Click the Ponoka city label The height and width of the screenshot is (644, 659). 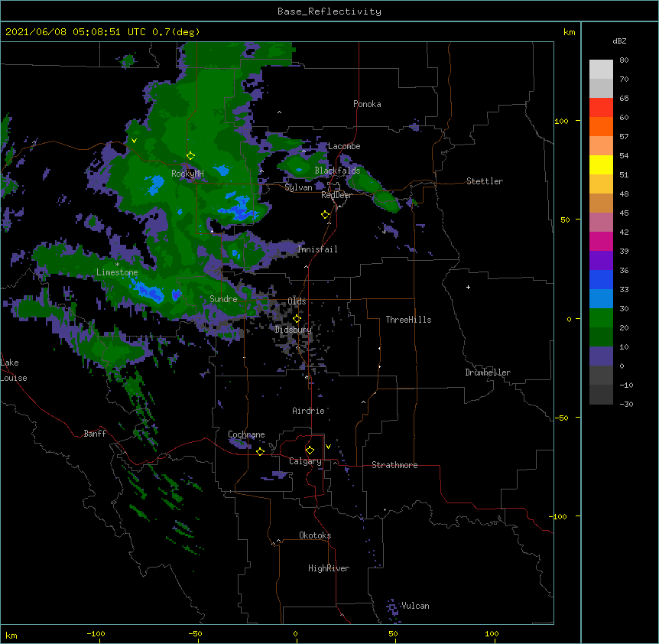[x=367, y=104]
